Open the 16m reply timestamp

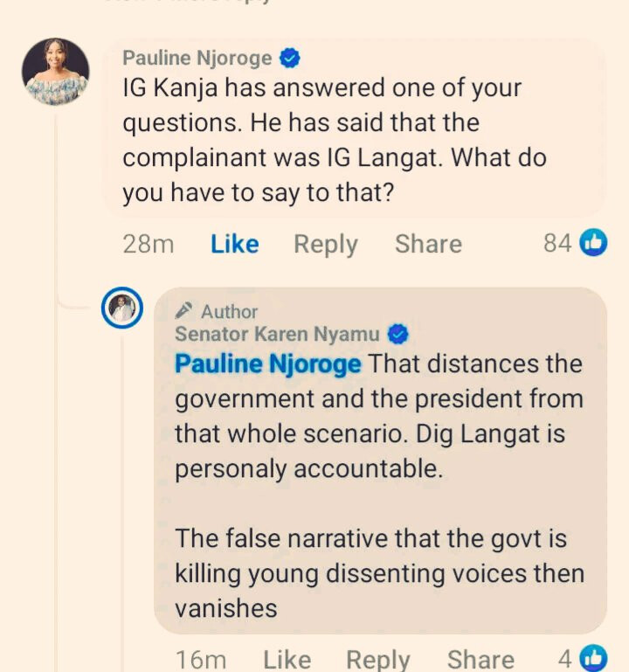click(x=201, y=659)
